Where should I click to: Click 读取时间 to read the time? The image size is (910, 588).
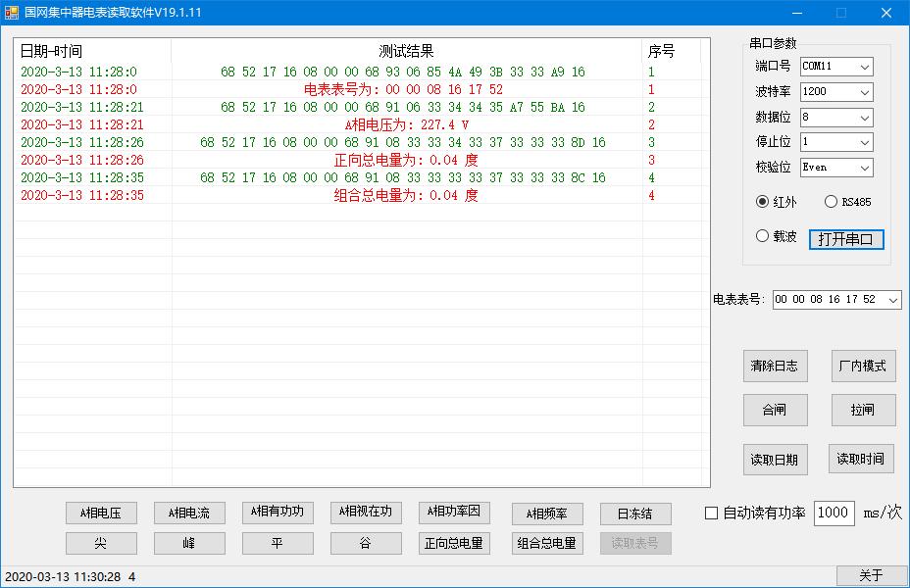pos(860,460)
